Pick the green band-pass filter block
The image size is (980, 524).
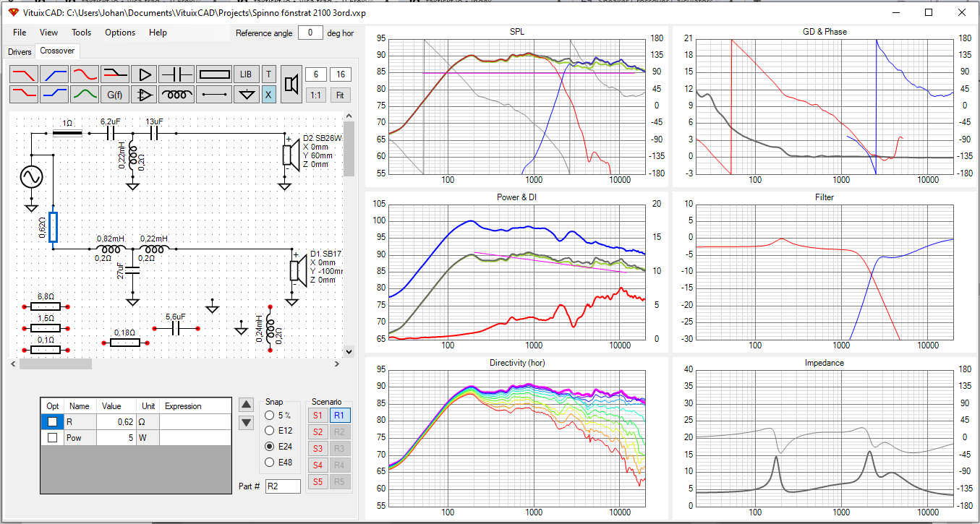point(84,94)
